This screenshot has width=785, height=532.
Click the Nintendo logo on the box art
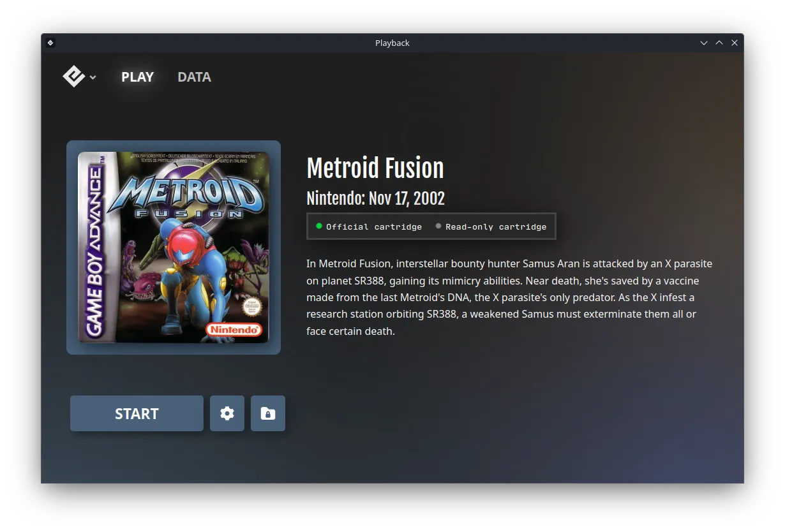[x=234, y=330]
